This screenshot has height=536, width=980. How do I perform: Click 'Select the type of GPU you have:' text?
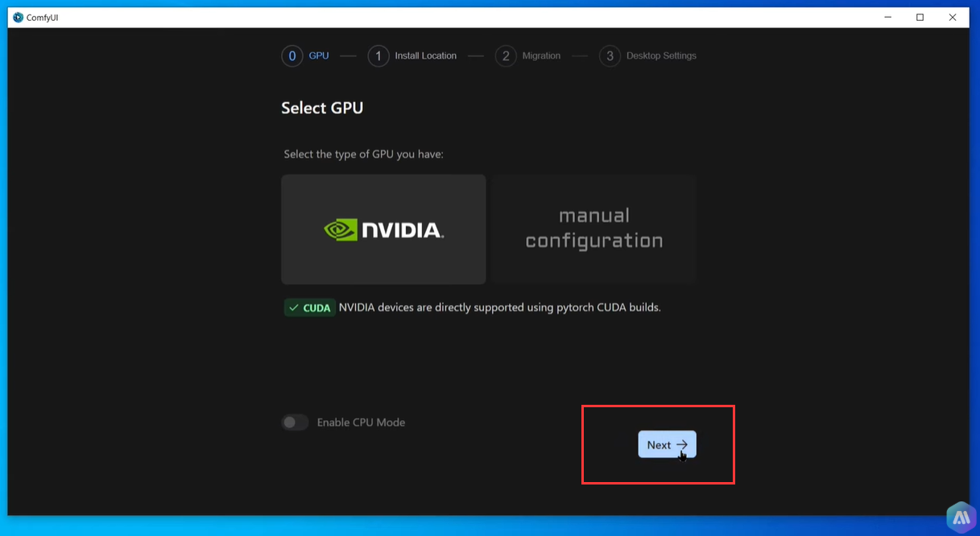pos(364,154)
